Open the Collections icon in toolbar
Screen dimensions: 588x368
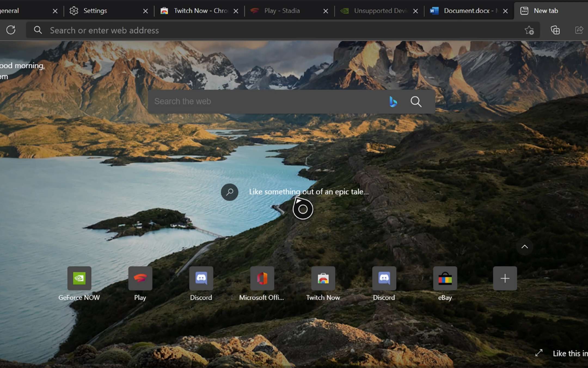[555, 30]
